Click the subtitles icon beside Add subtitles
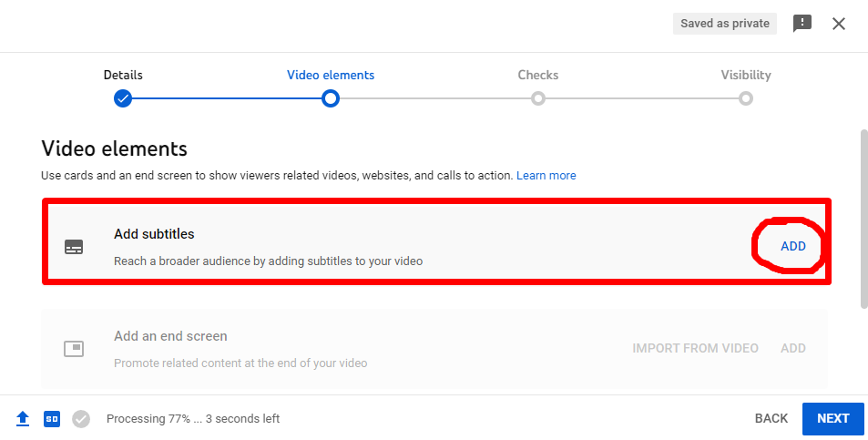This screenshot has height=440, width=868. point(74,247)
